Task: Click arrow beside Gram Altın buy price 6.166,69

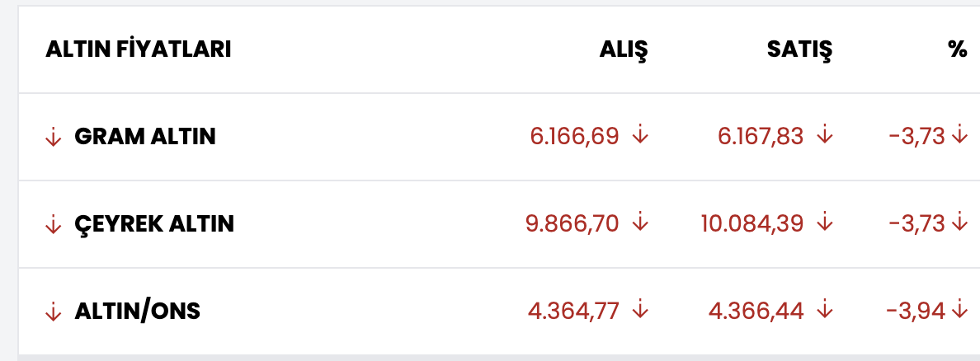Action: [x=640, y=135]
